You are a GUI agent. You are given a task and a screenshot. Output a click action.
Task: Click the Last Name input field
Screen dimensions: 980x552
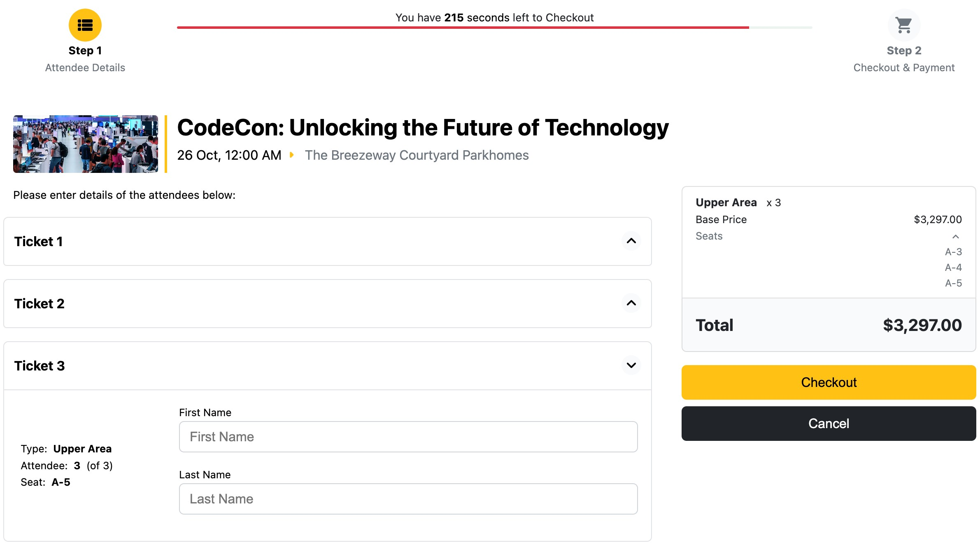tap(408, 499)
